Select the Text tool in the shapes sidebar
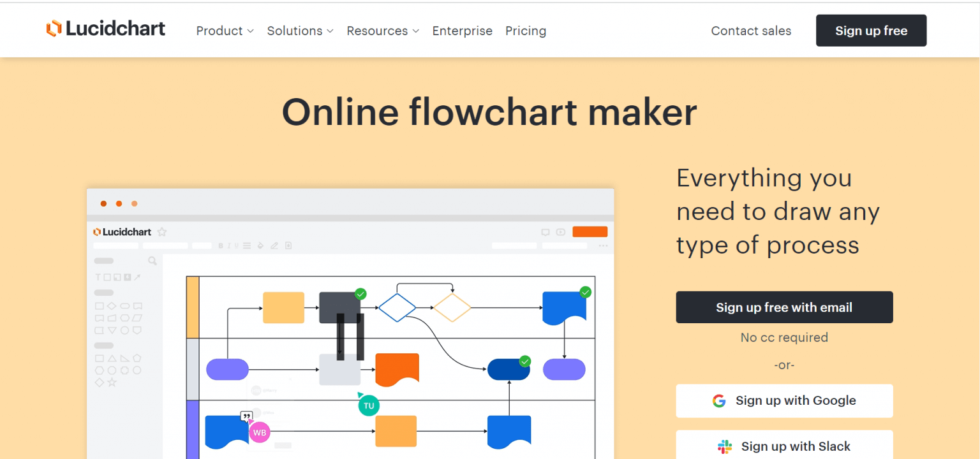 coord(98,277)
